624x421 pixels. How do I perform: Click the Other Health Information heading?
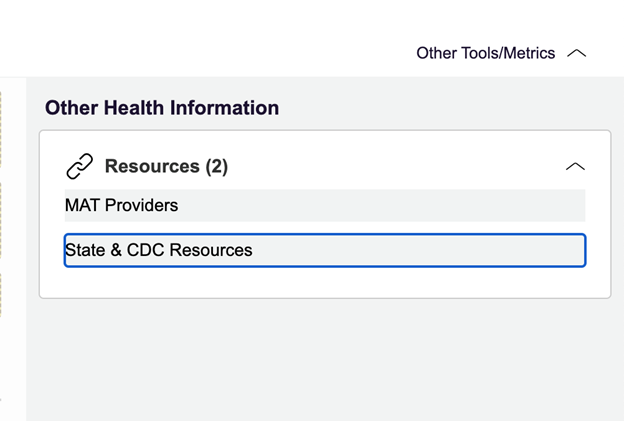162,108
